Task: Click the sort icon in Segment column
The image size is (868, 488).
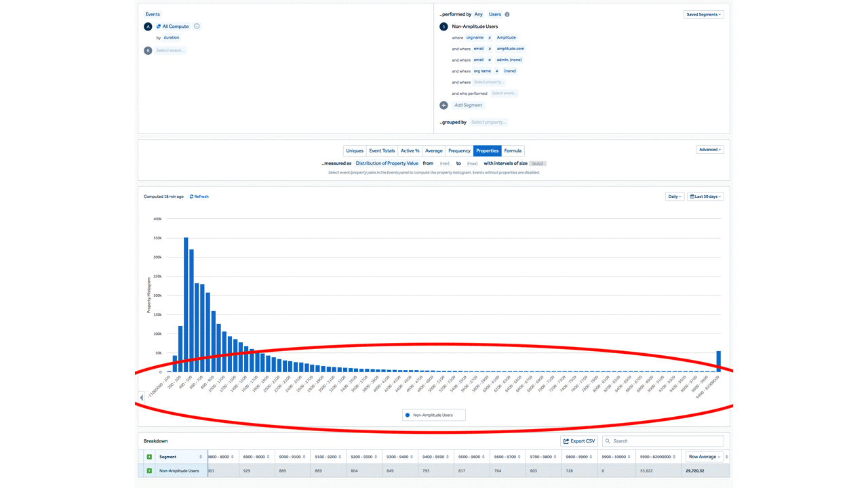Action: [200, 457]
